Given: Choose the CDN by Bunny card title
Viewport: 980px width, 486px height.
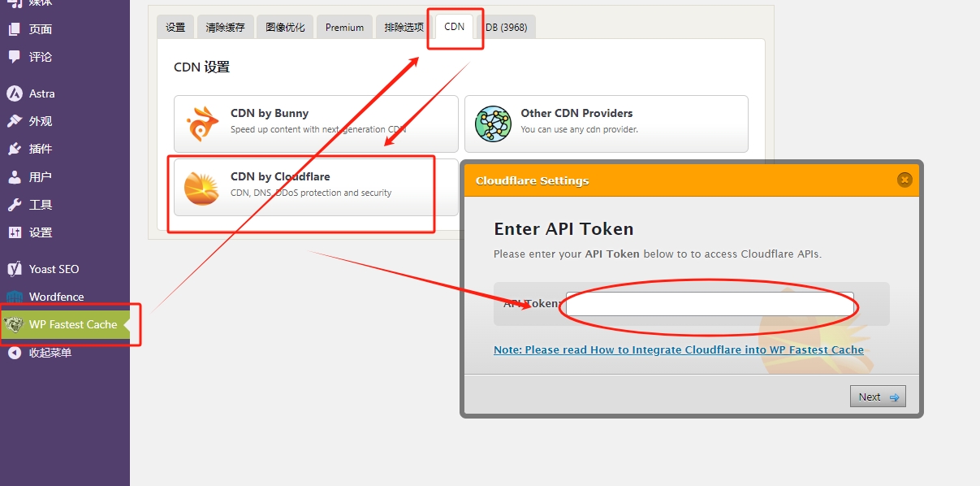Looking at the screenshot, I should [270, 113].
